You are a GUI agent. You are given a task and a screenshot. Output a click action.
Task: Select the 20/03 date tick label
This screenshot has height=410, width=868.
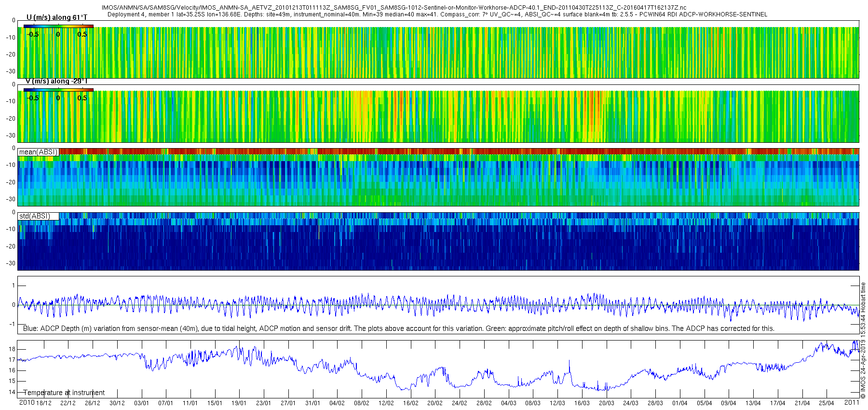pyautogui.click(x=607, y=403)
